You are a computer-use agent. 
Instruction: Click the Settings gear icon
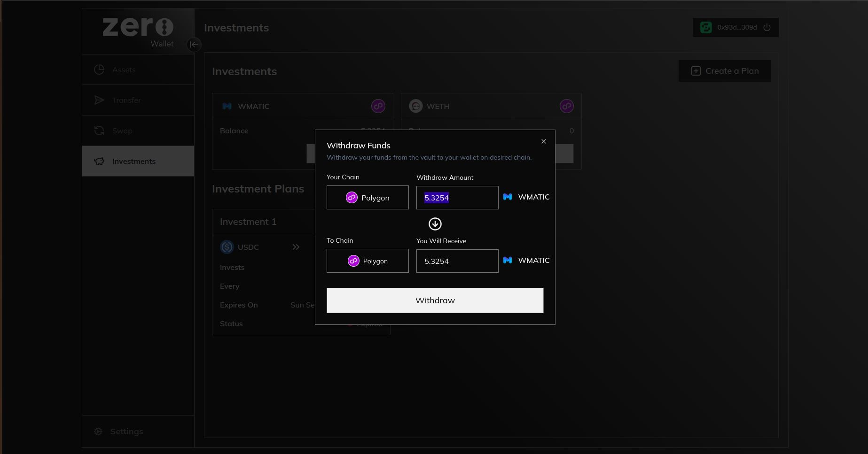click(x=98, y=431)
